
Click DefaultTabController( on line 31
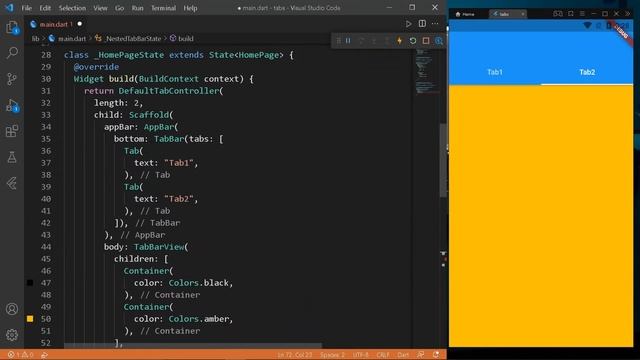point(171,91)
